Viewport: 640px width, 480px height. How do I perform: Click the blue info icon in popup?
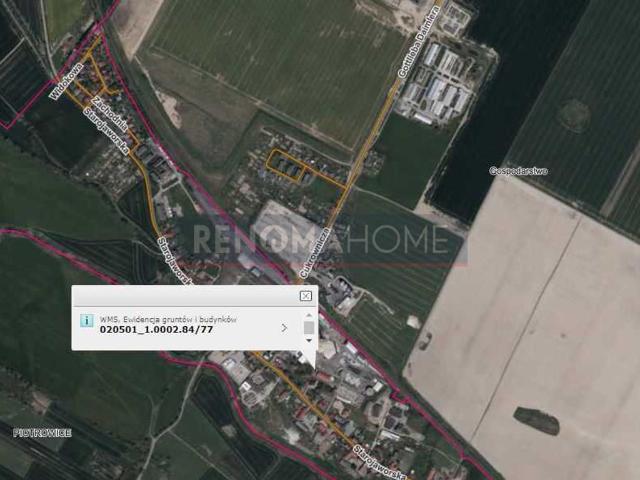87,320
